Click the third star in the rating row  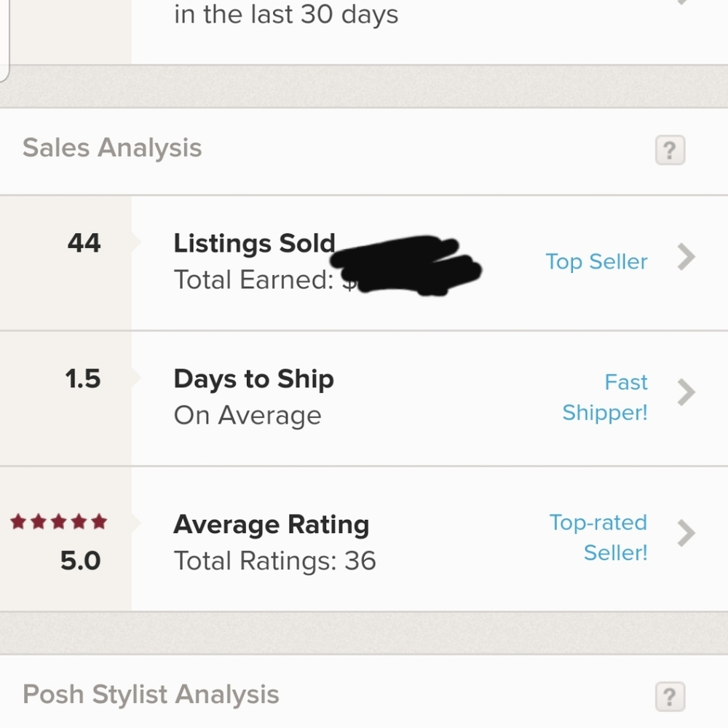pos(58,521)
